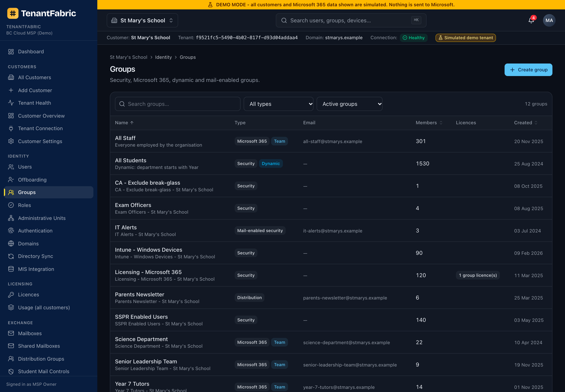Viewport: 565px width, 392px height.
Task: Click the Customer Settings gear icon
Action: pyautogui.click(x=11, y=141)
